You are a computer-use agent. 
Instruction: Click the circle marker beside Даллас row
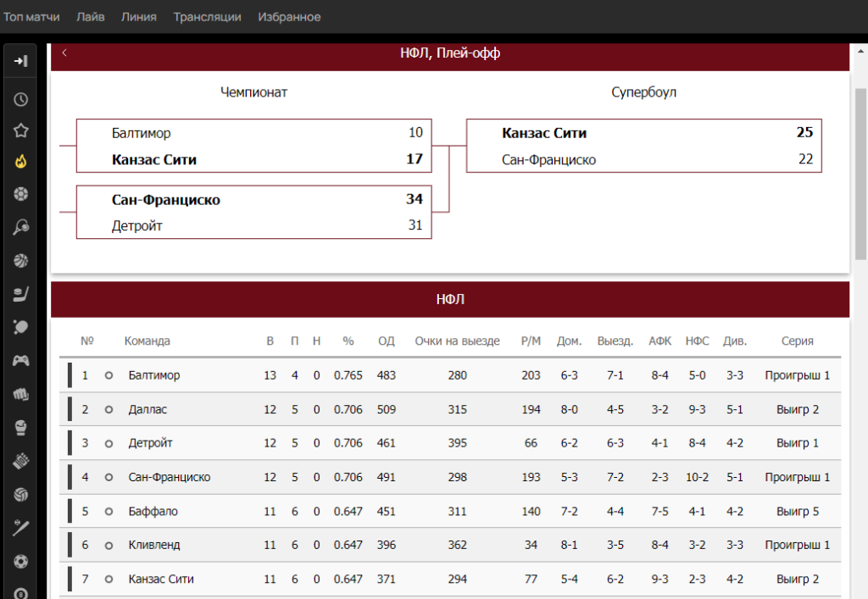pyautogui.click(x=108, y=409)
